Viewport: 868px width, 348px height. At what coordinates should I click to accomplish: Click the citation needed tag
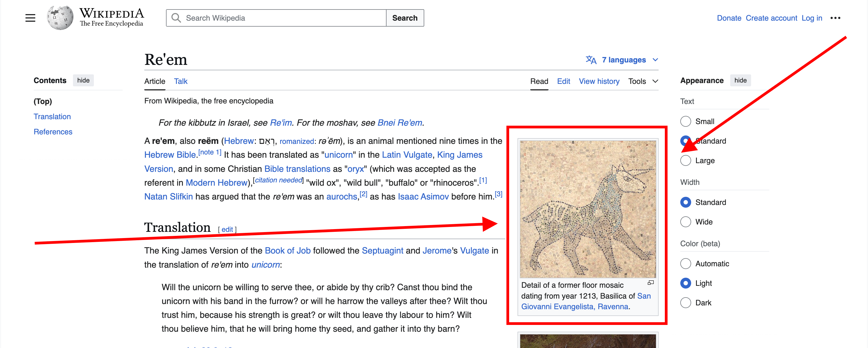278,180
